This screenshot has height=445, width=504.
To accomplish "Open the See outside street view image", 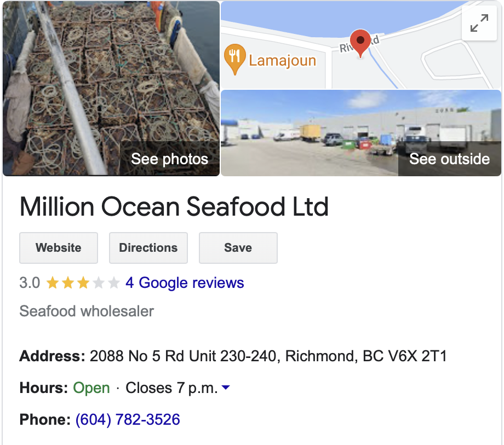I will (x=361, y=133).
